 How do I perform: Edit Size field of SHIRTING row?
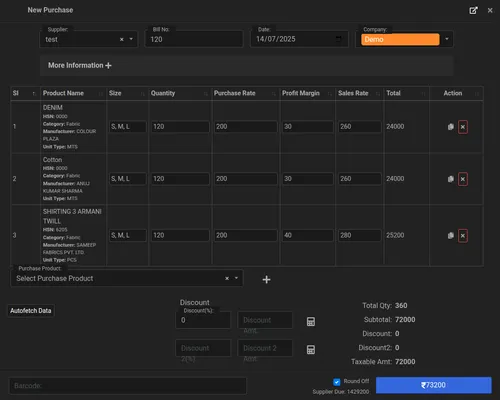(x=128, y=236)
